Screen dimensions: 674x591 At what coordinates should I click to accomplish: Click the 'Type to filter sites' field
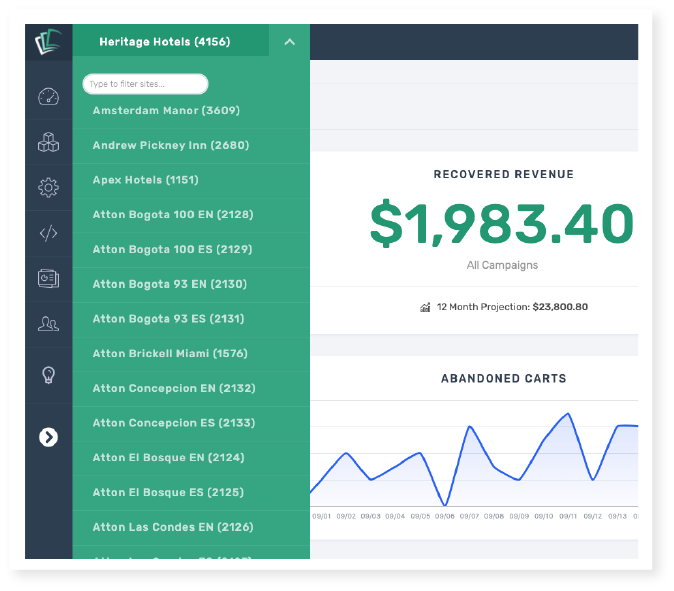tap(145, 84)
